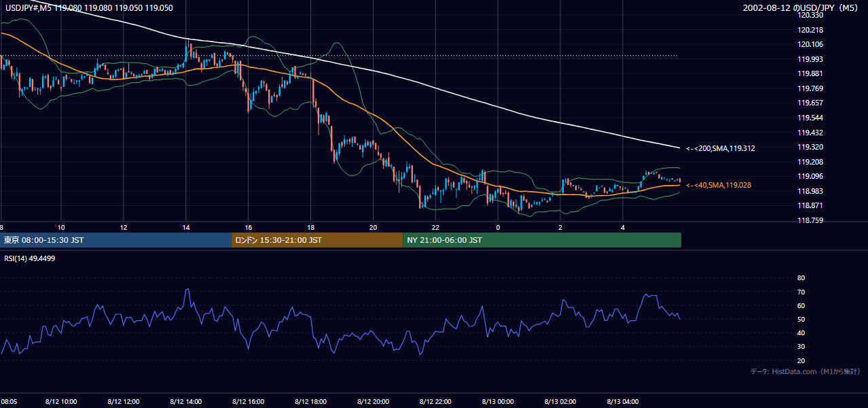
Task: Click hour label 2 below the price chart
Action: (x=560, y=227)
